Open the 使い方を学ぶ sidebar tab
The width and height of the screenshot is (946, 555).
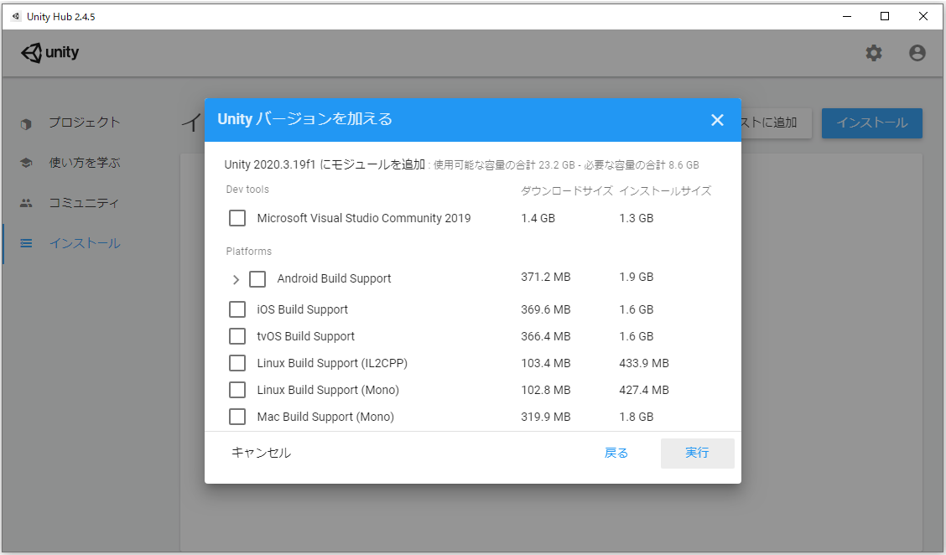tap(84, 163)
